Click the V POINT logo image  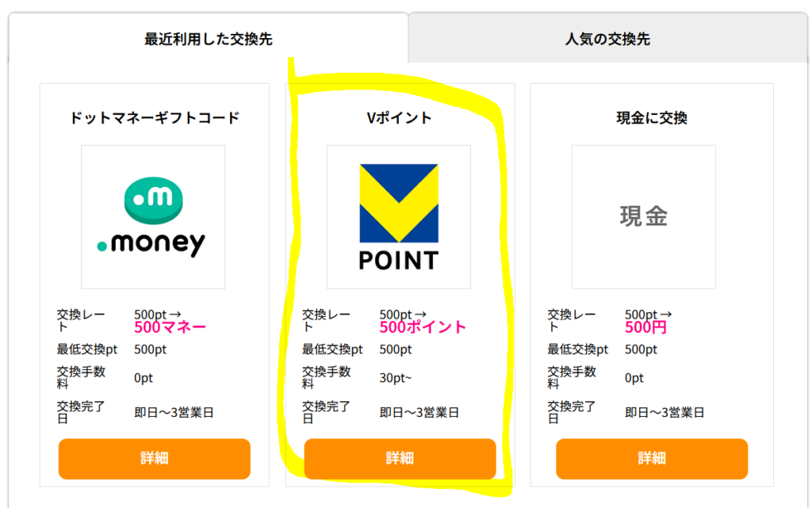399,217
